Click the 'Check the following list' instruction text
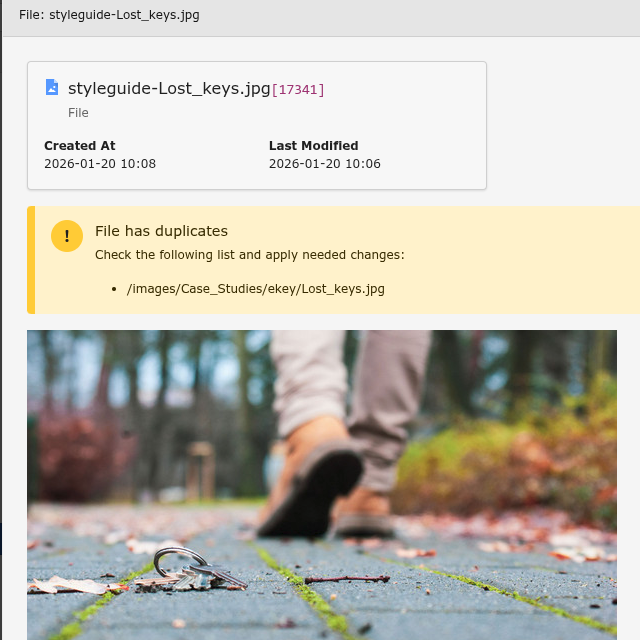The image size is (640, 640). (x=249, y=255)
